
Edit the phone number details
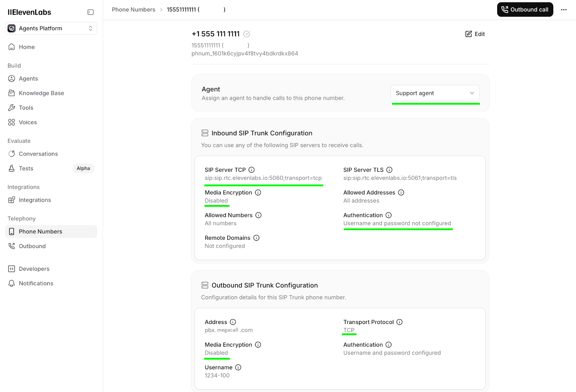475,34
